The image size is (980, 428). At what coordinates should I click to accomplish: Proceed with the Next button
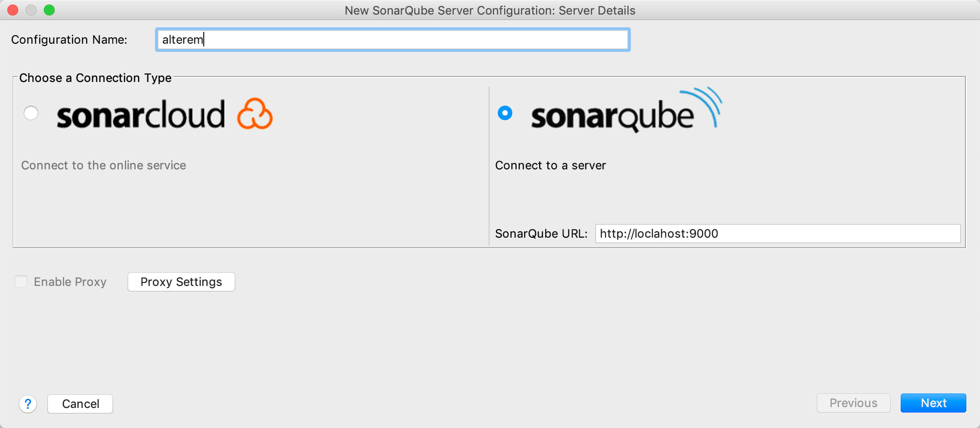[933, 403]
